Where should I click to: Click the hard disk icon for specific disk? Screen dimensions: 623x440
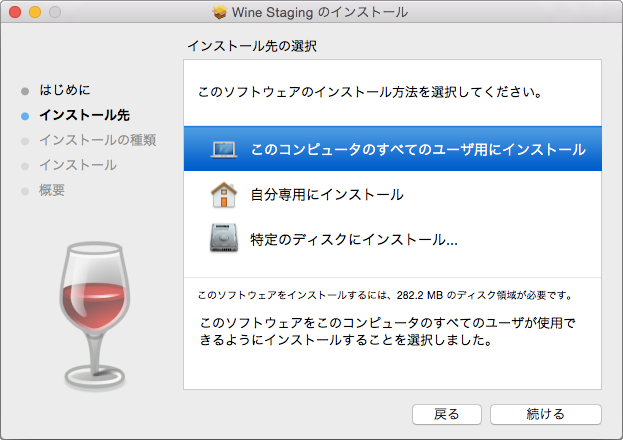[x=224, y=238]
